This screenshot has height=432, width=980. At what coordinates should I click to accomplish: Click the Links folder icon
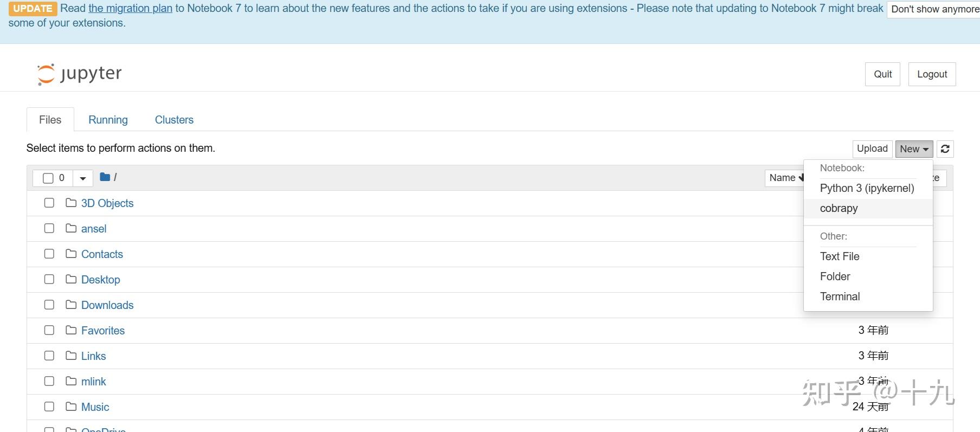point(71,356)
